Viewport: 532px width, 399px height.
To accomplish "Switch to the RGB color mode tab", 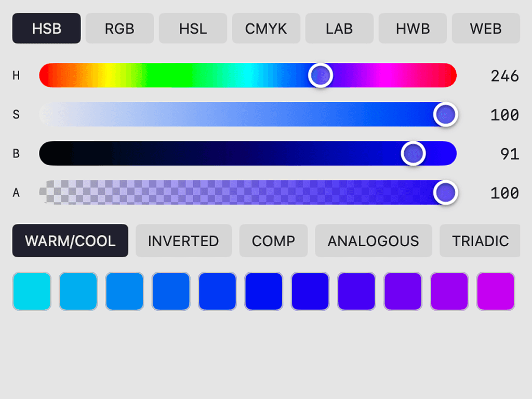I will point(119,29).
